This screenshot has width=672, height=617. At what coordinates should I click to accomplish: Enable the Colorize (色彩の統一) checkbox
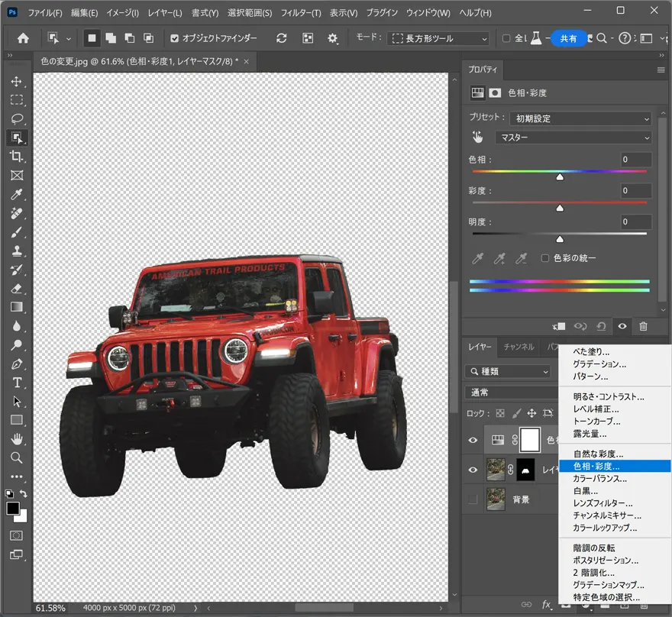pyautogui.click(x=544, y=258)
